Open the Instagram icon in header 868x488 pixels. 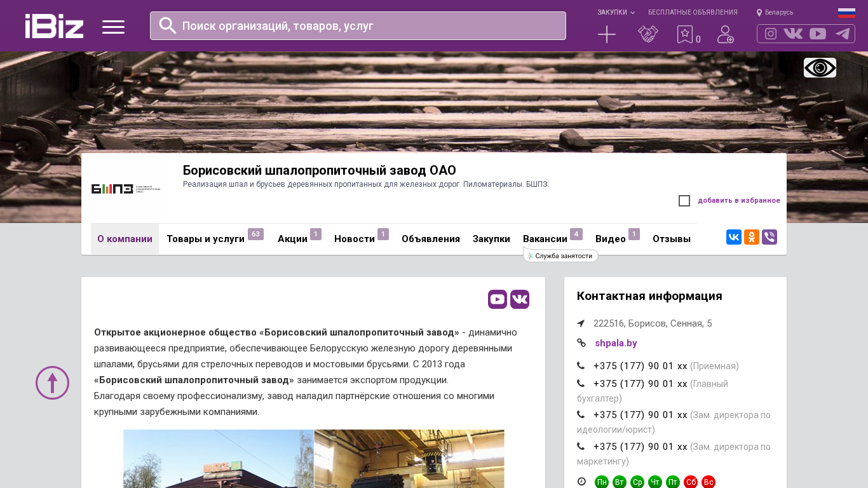[x=771, y=34]
